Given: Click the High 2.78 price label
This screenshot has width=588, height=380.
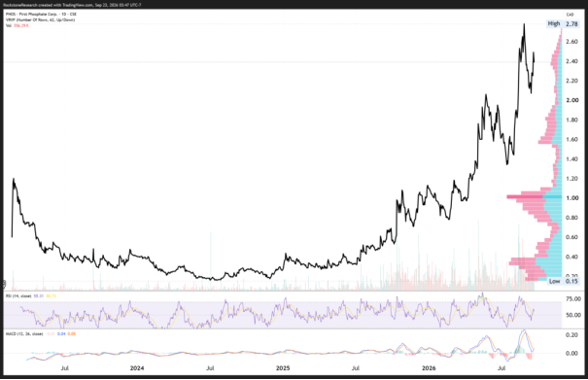Looking at the screenshot, I should (563, 23).
